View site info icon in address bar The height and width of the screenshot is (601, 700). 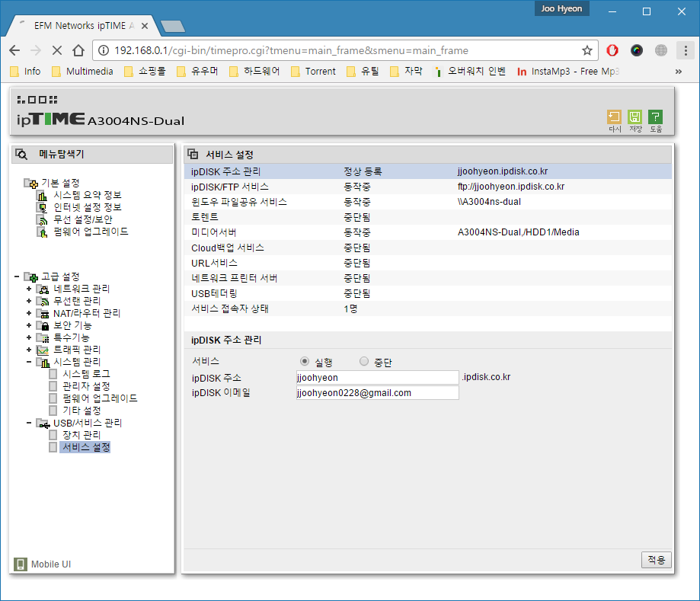(104, 50)
